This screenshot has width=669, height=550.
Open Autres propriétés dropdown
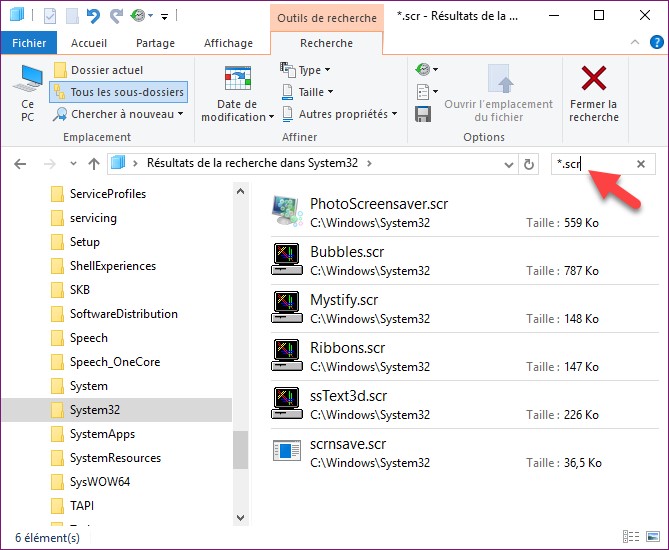point(340,114)
